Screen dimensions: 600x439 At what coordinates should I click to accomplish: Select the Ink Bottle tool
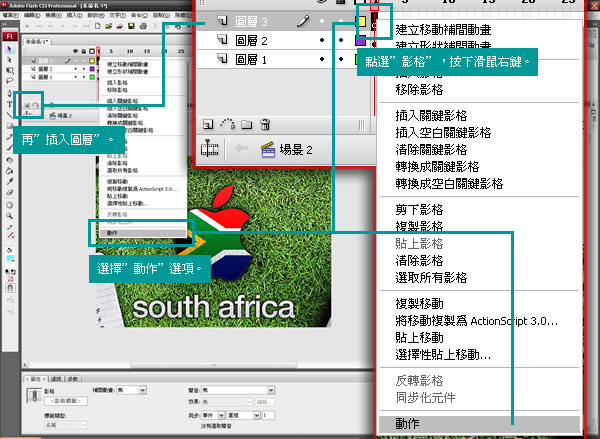pos(10,160)
